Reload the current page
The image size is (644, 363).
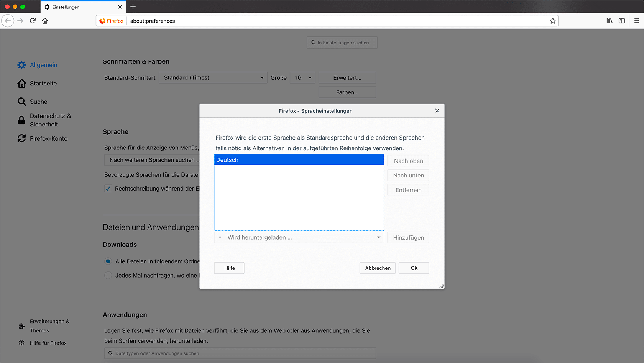tap(33, 21)
